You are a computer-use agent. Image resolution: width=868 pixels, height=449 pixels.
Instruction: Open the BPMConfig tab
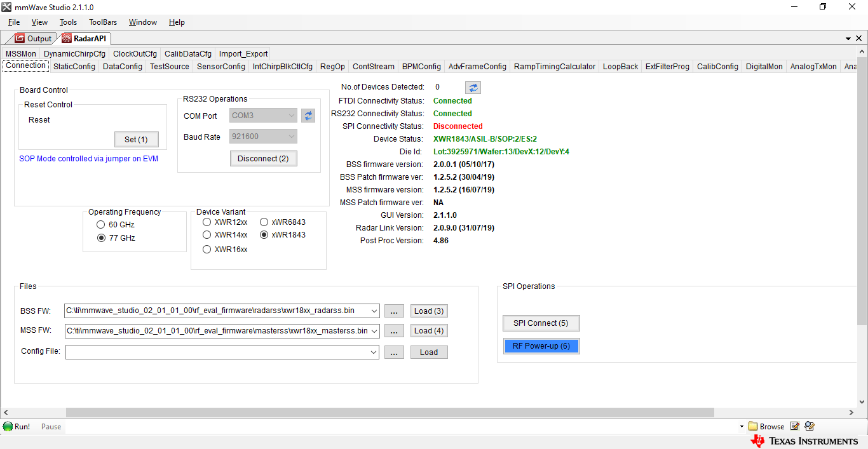click(x=421, y=66)
